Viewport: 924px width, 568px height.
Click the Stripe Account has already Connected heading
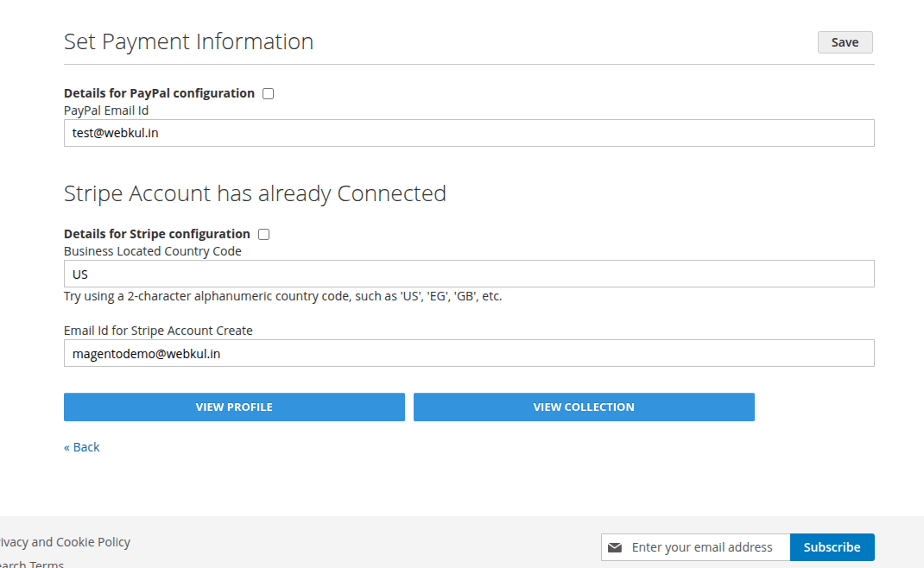(x=254, y=193)
